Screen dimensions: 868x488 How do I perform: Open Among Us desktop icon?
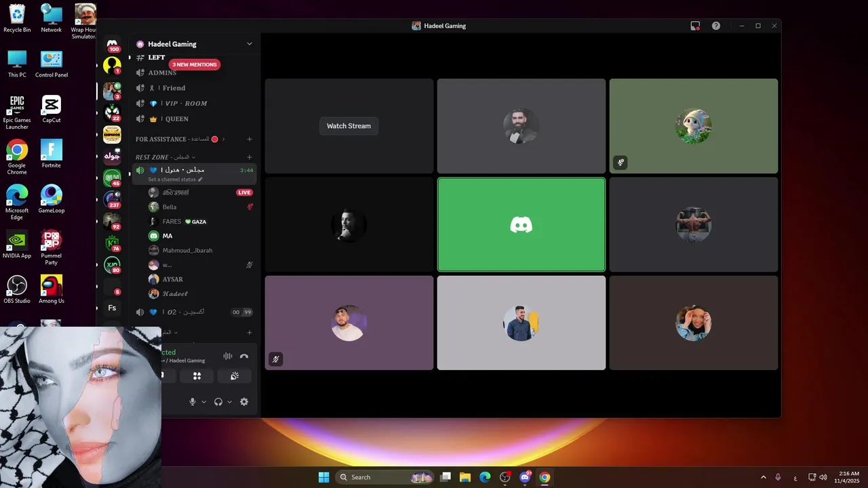click(52, 289)
